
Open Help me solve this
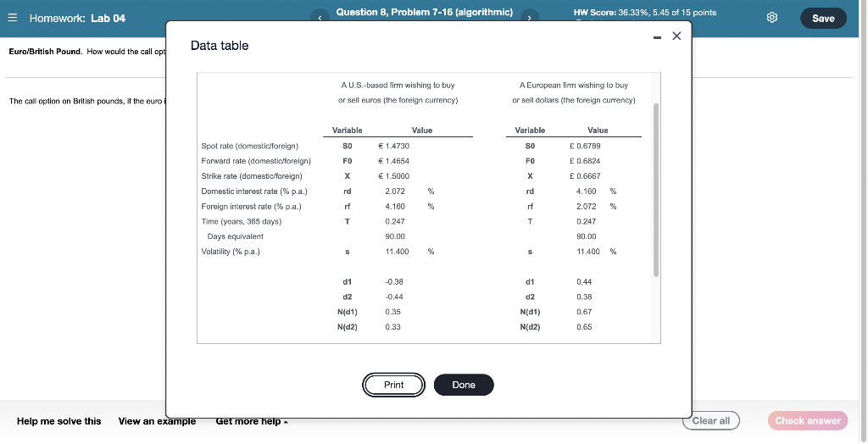[x=58, y=421]
